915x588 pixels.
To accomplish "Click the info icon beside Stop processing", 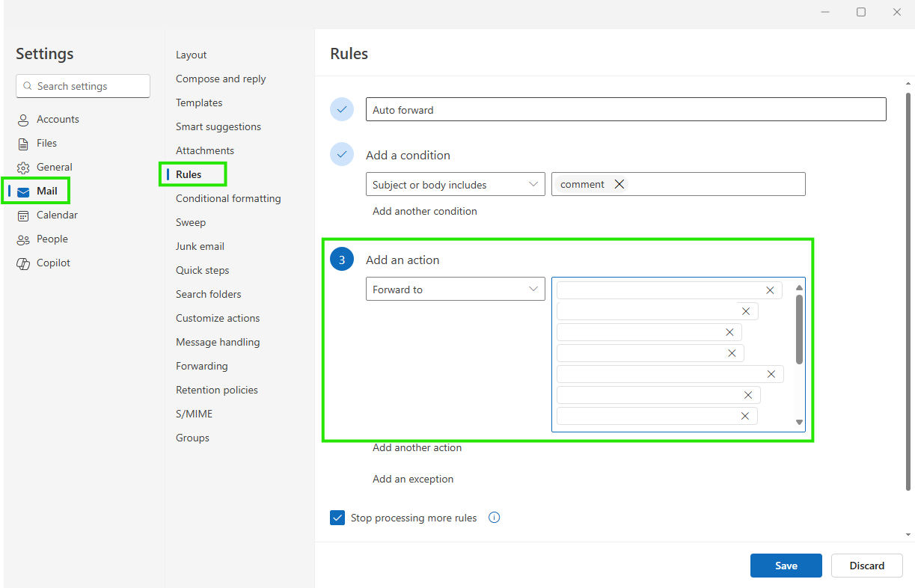I will click(x=494, y=518).
